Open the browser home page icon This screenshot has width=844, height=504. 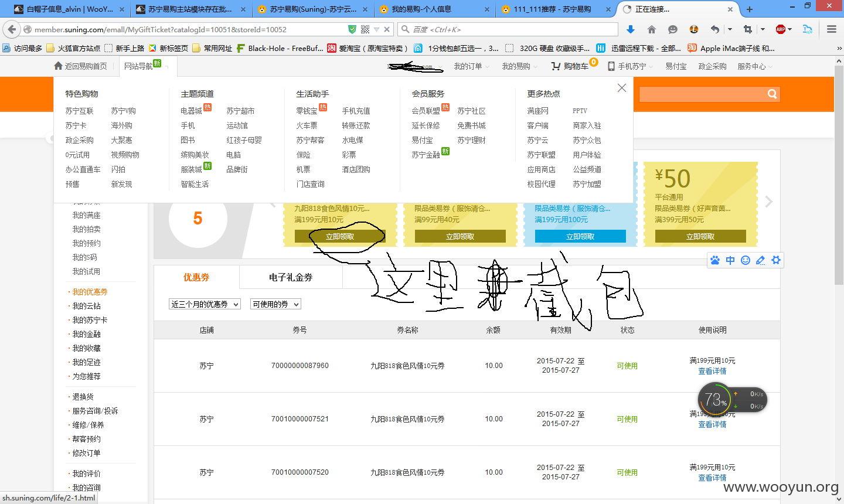point(652,29)
